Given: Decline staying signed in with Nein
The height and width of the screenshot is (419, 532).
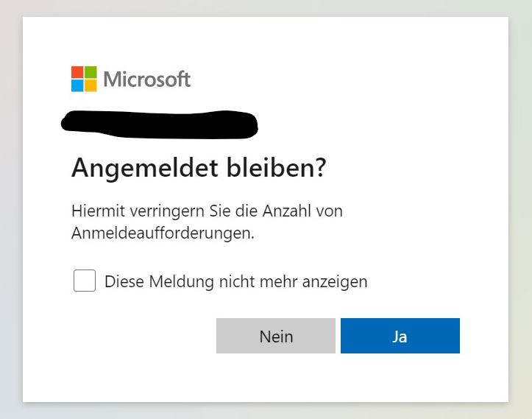Looking at the screenshot, I should click(x=276, y=336).
